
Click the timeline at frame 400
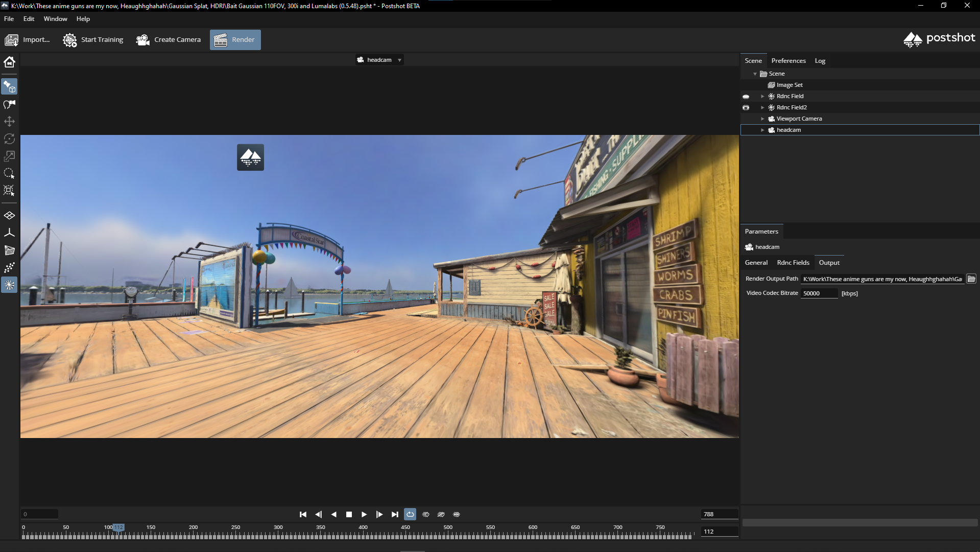[363, 535]
